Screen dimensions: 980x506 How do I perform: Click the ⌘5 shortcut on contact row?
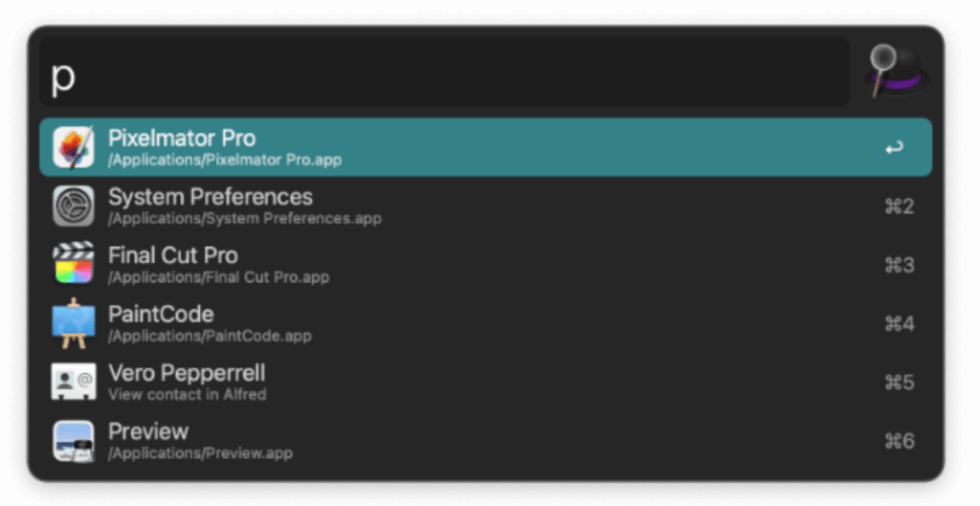900,383
